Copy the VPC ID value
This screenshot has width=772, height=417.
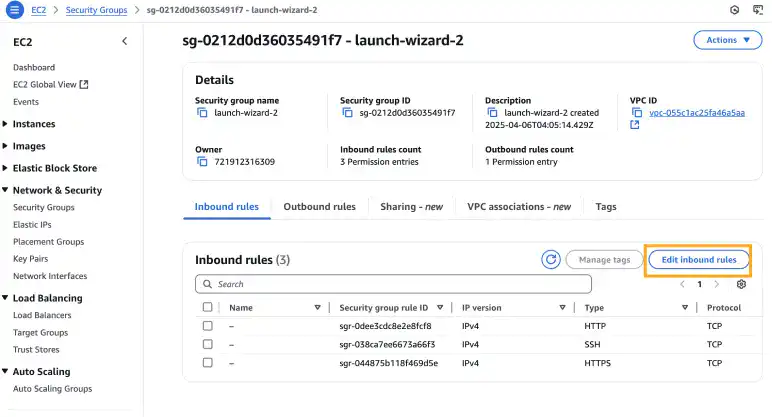pyautogui.click(x=637, y=113)
